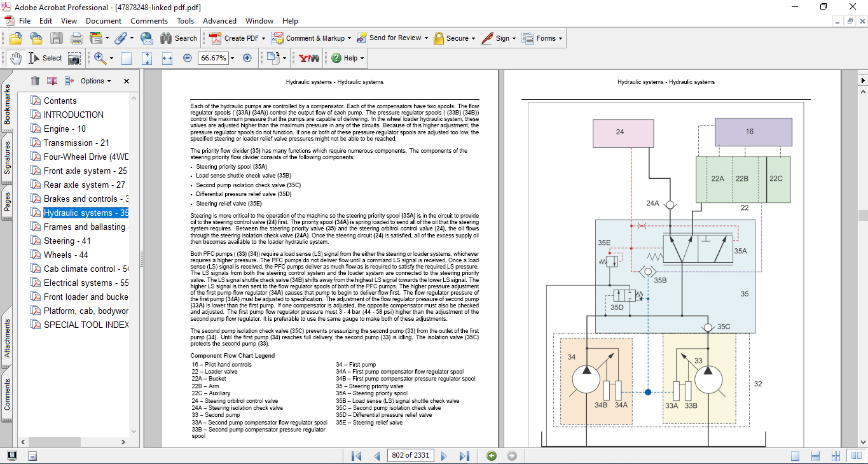
Task: Click the Search button
Action: (179, 38)
